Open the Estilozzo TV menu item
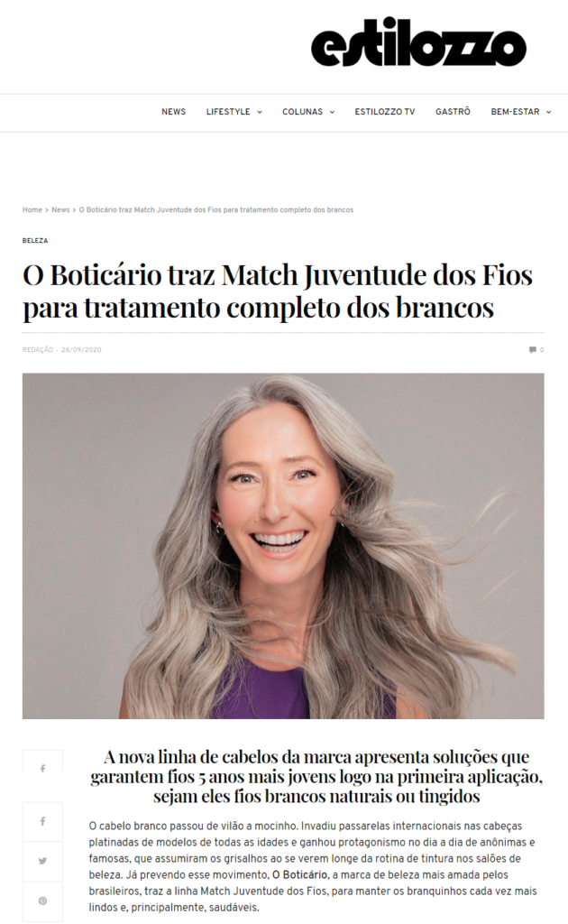 click(384, 111)
